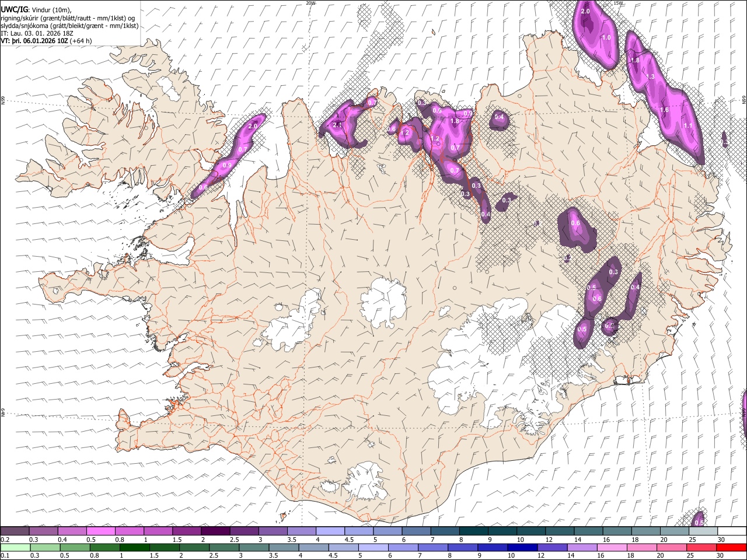Click the "25" label under the snow scale

[692, 540]
